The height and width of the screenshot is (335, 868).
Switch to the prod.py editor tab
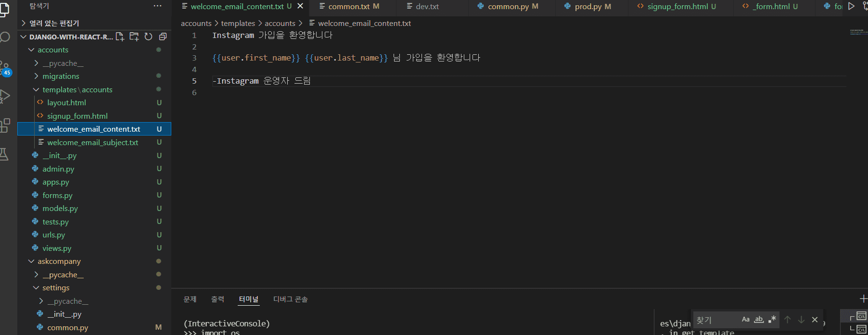(x=592, y=6)
